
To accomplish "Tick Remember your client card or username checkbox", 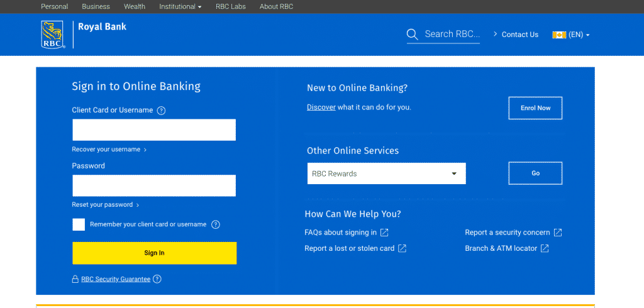I will point(79,224).
